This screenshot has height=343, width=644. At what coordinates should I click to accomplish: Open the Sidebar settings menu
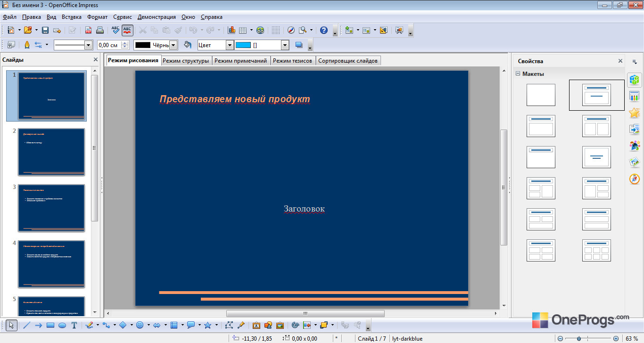point(635,61)
